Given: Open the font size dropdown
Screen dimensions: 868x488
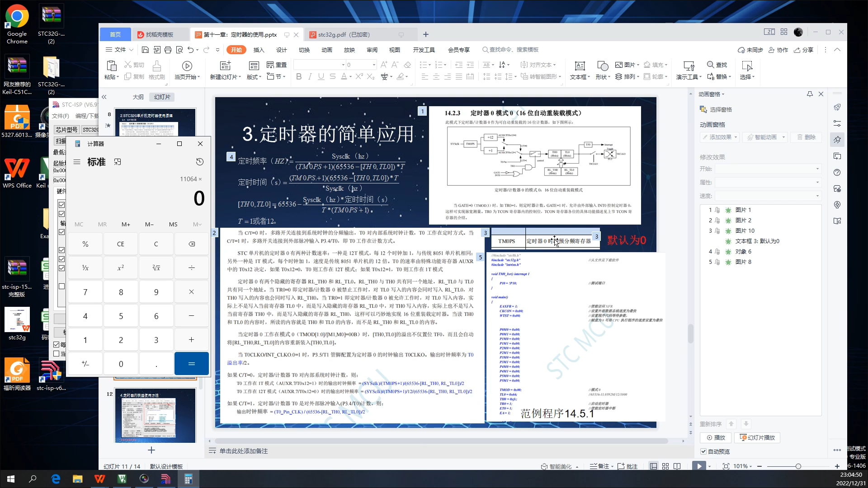Looking at the screenshot, I should click(374, 65).
